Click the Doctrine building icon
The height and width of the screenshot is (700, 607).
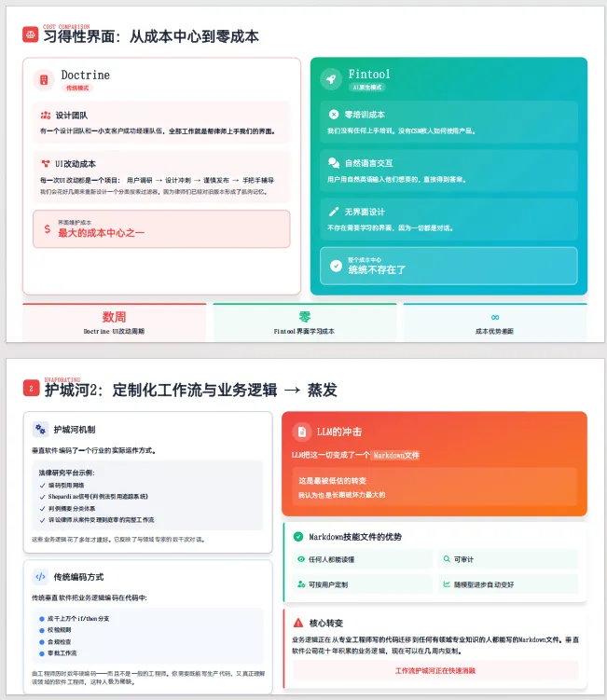pyautogui.click(x=44, y=80)
